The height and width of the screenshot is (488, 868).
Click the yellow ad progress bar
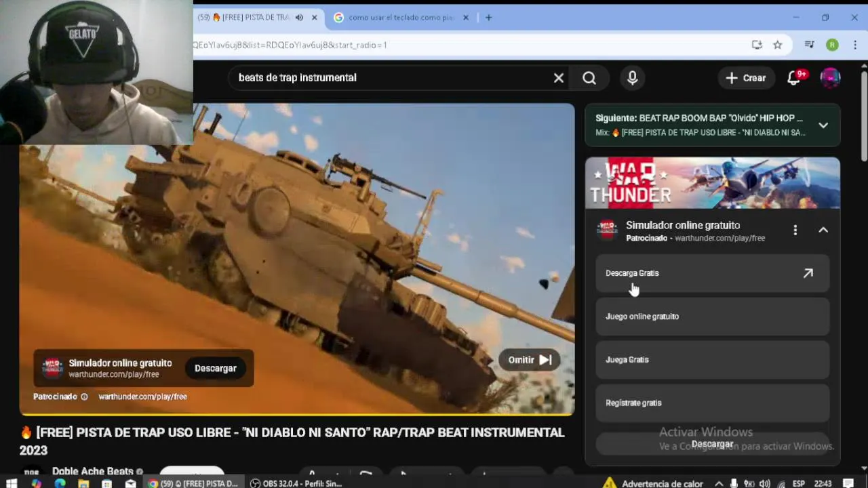coord(297,413)
